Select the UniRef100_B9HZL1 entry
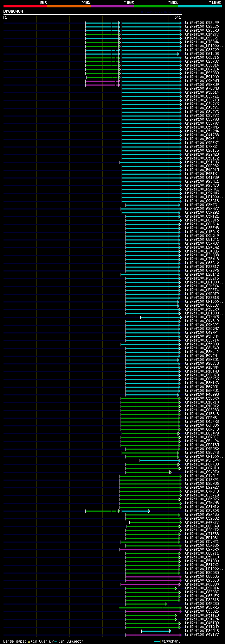Screen dimensions: 225x644 coord(202,139)
